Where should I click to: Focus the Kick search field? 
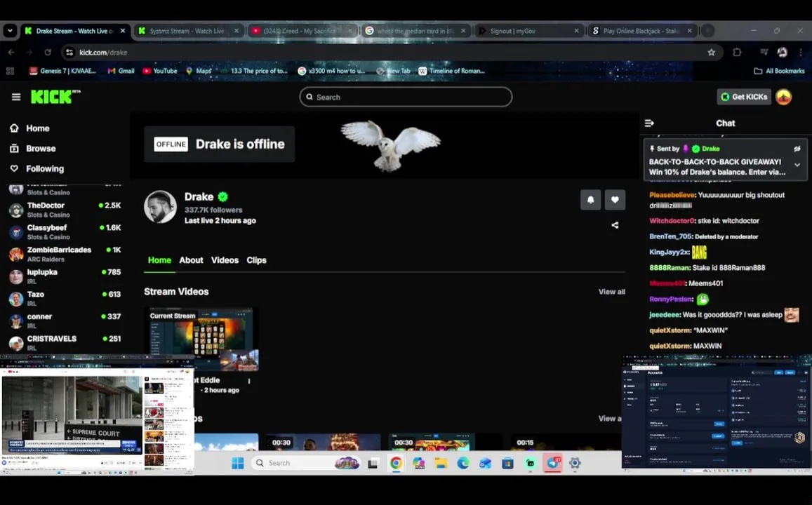coord(406,97)
